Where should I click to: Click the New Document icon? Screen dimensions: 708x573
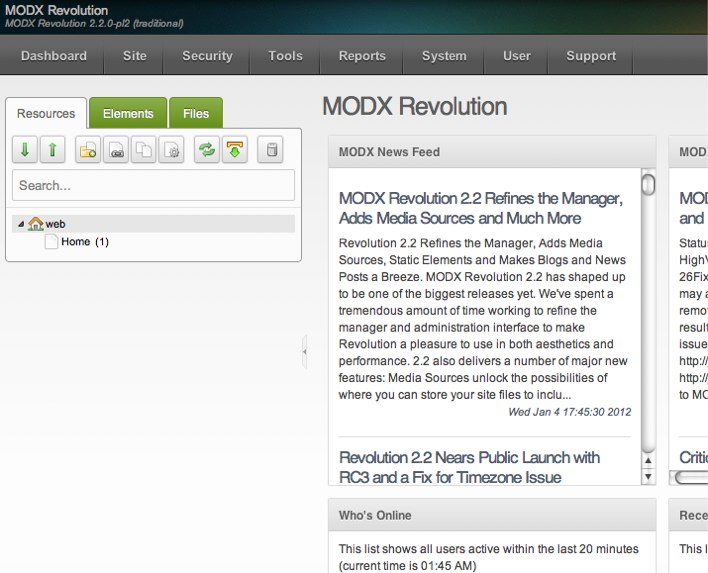click(88, 149)
